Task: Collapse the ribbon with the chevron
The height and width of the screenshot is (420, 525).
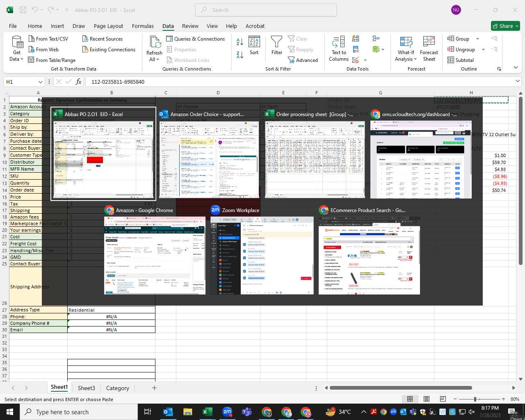Action: [516, 68]
